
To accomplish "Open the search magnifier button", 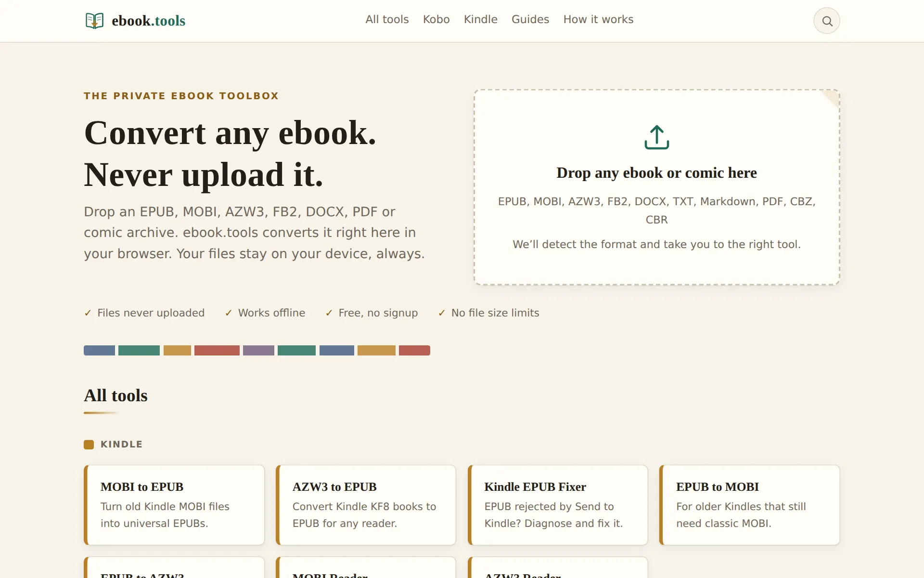I will click(x=827, y=21).
